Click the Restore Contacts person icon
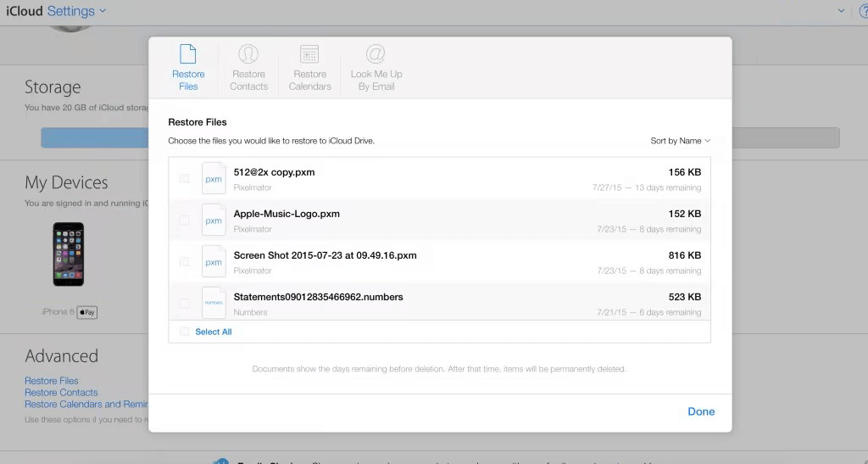The width and height of the screenshot is (868, 464). tap(248, 54)
